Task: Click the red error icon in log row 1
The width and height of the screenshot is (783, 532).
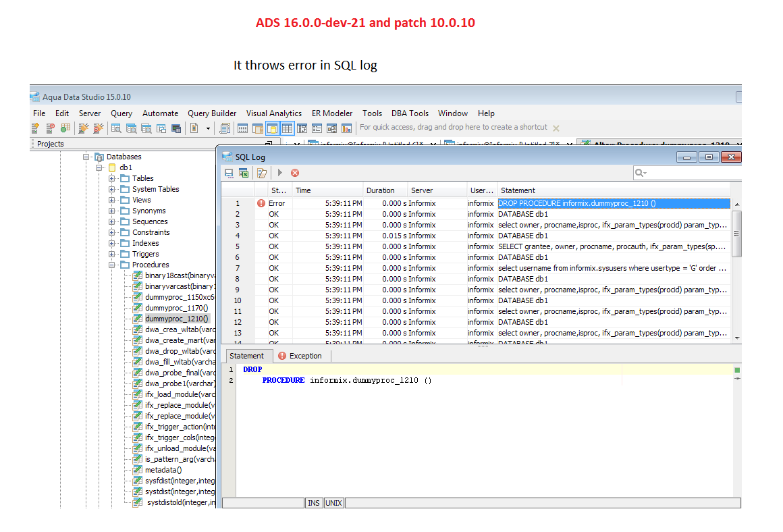Action: [x=261, y=203]
